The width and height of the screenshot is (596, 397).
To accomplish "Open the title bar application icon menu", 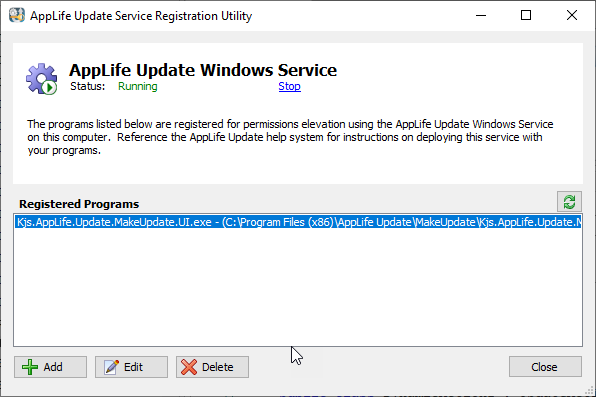I will point(17,15).
